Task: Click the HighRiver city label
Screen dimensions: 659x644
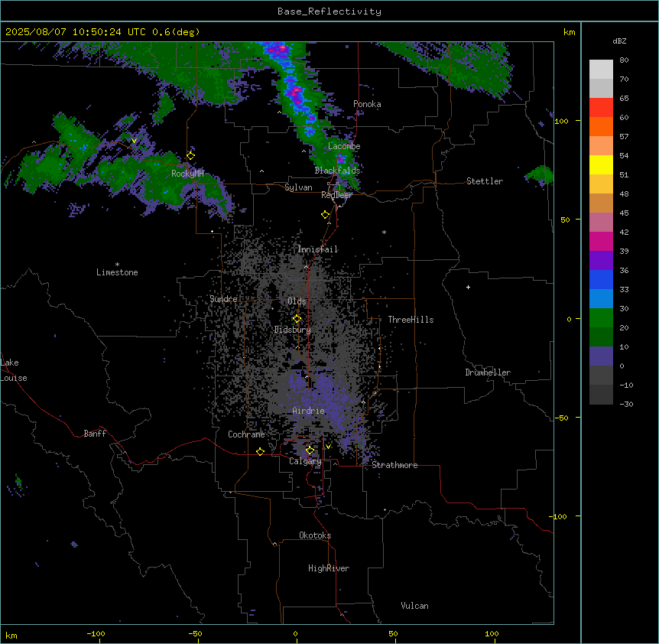Action: [329, 568]
